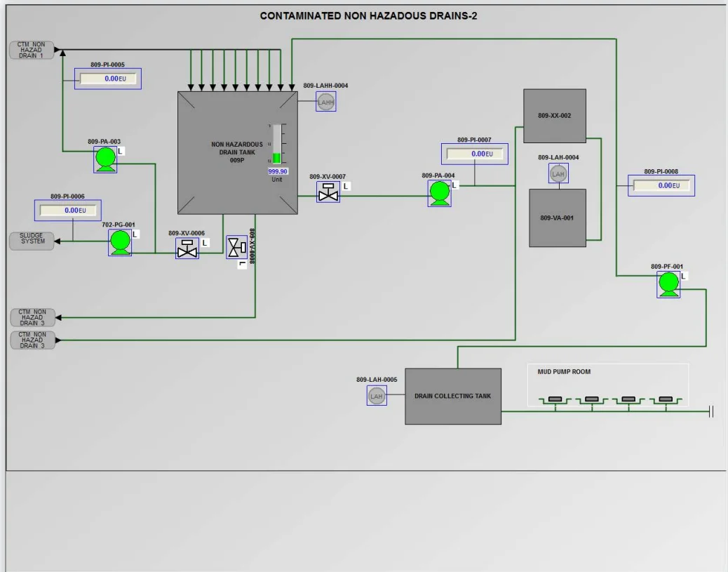Click pump 809-PA-004 next to the drain tank
728x572 pixels.
440,191
